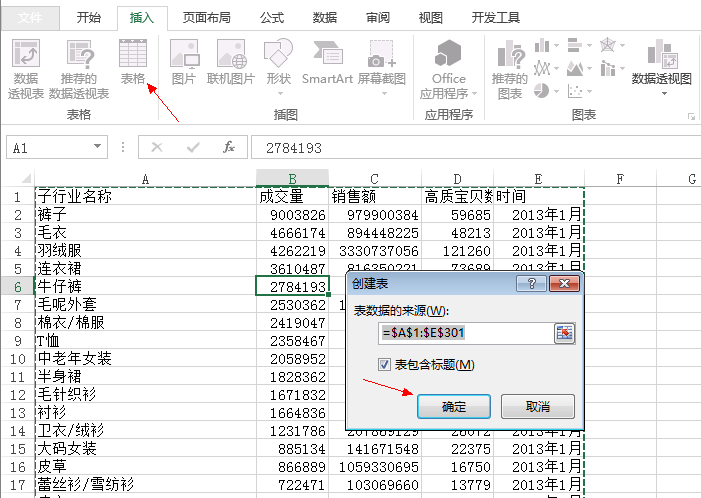The height and width of the screenshot is (498, 701).
Task: Select column F header
Action: click(x=620, y=178)
